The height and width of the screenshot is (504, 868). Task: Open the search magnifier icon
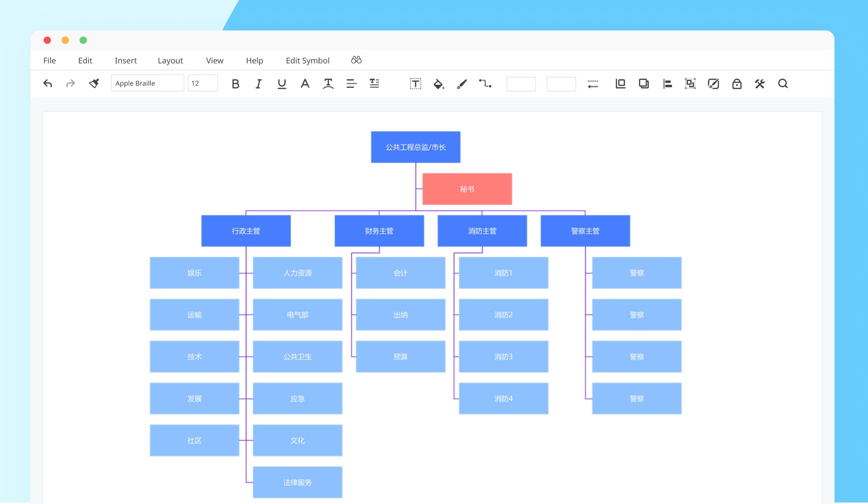click(x=783, y=84)
